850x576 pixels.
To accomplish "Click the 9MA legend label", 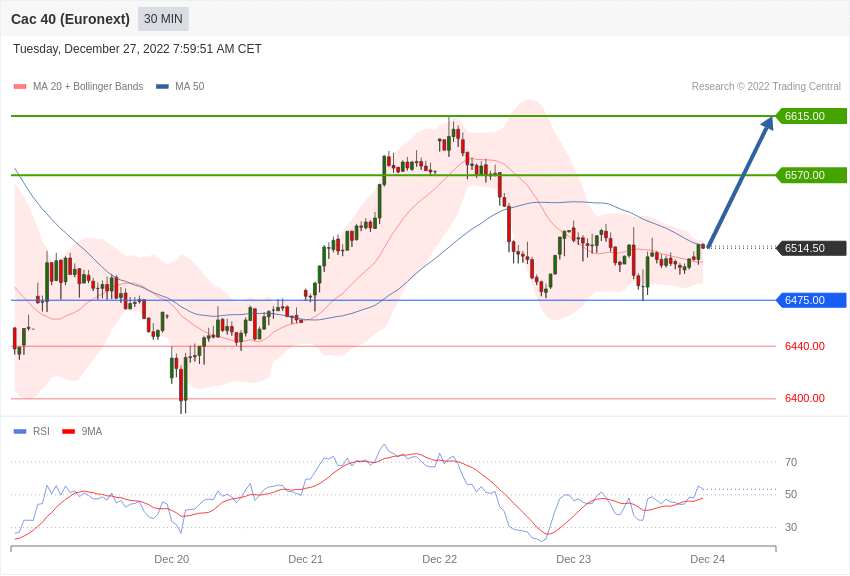I will 92,431.
